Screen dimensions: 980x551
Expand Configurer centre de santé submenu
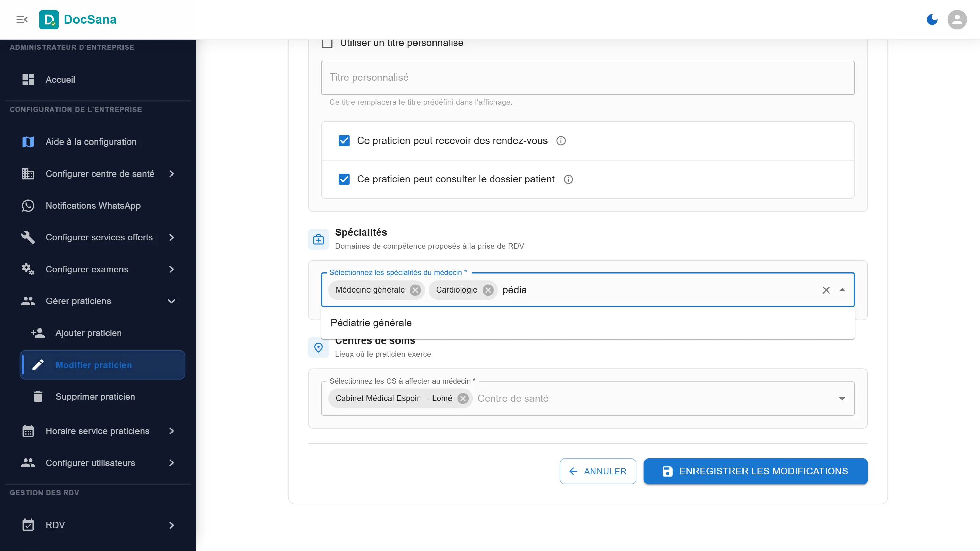tap(171, 174)
